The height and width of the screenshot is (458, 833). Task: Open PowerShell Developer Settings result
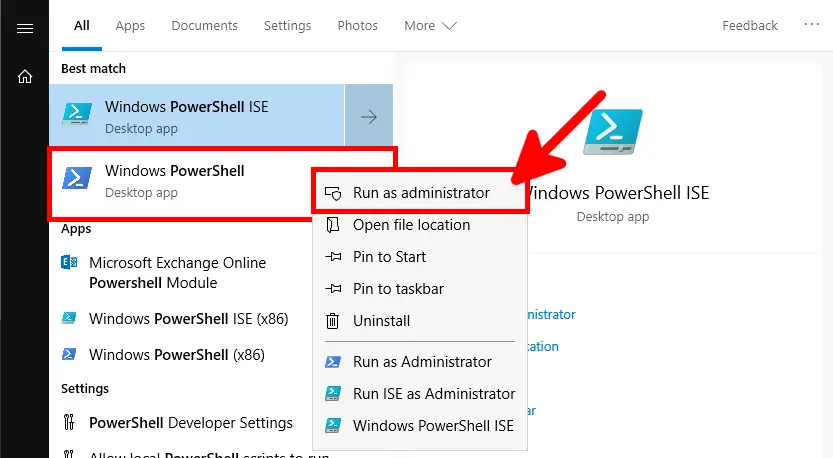coord(181,423)
